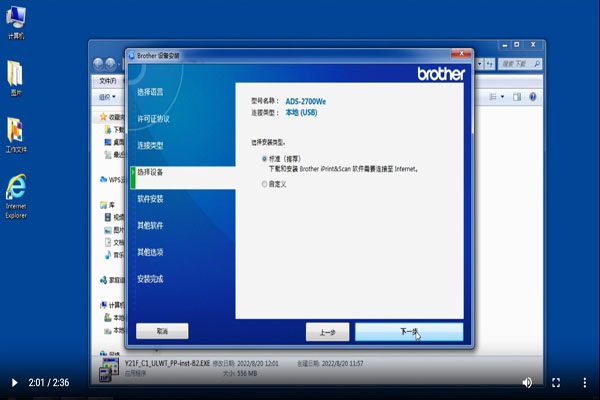Click the 选择语言 installer step
The height and width of the screenshot is (400, 600).
pos(150,92)
